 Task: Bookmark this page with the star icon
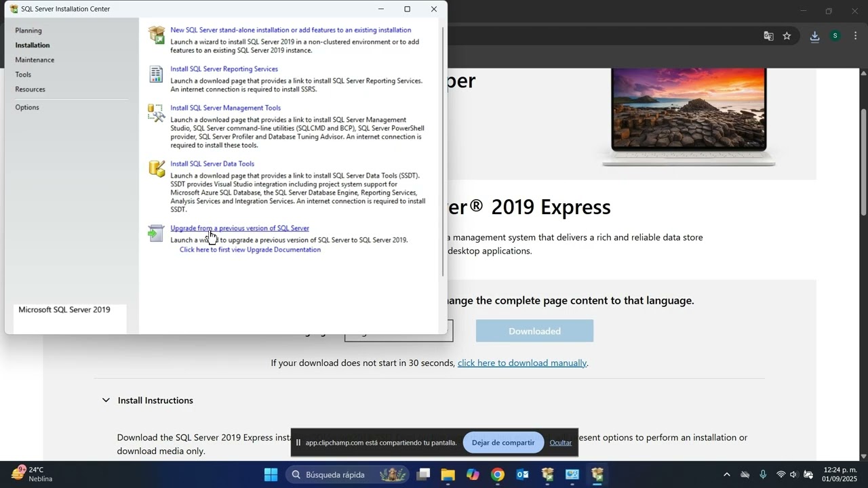[787, 36]
